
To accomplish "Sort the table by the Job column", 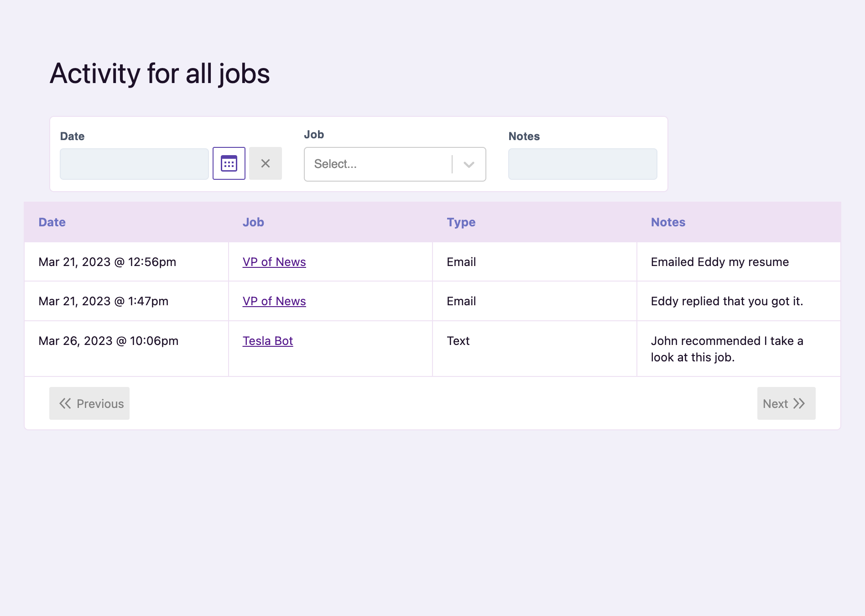I will 253,222.
